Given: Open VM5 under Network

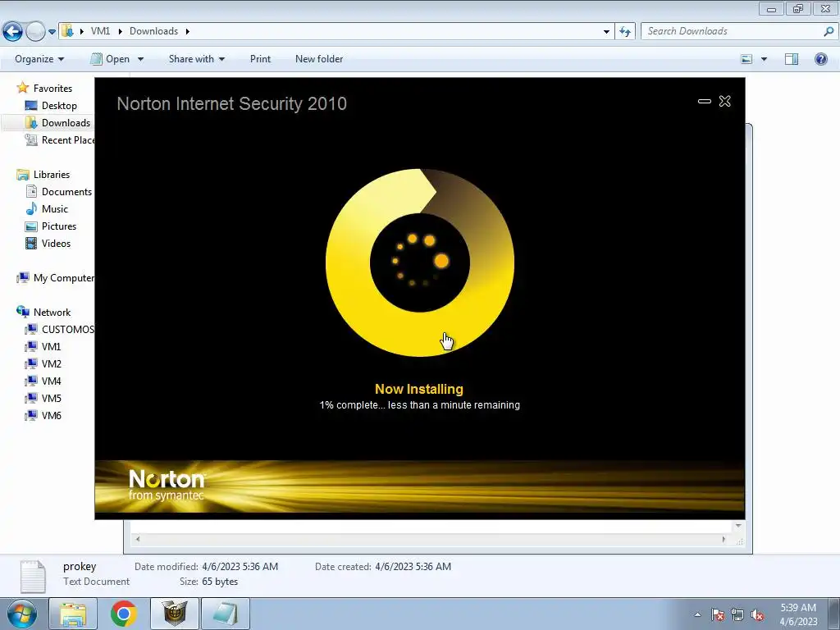Looking at the screenshot, I should [52, 398].
